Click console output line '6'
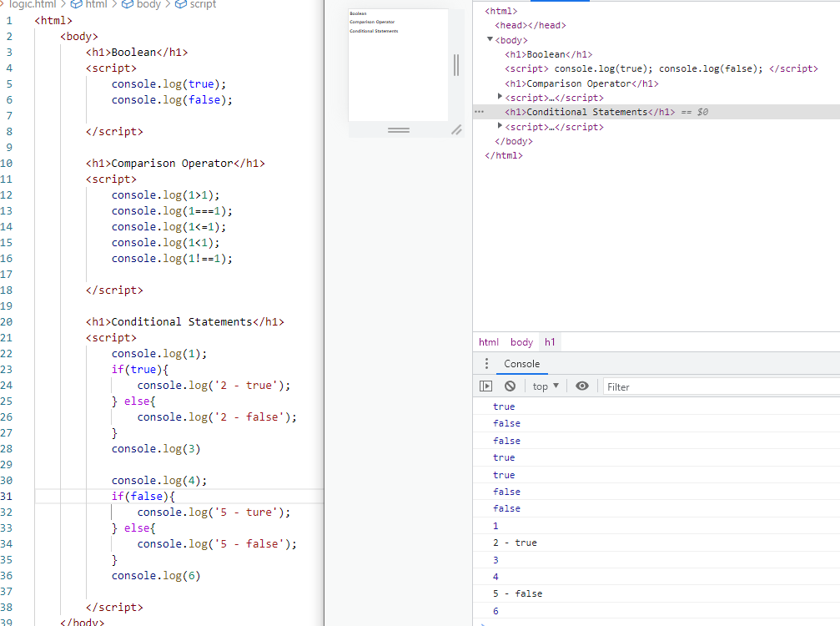Viewport: 840px width, 626px height. tap(495, 611)
